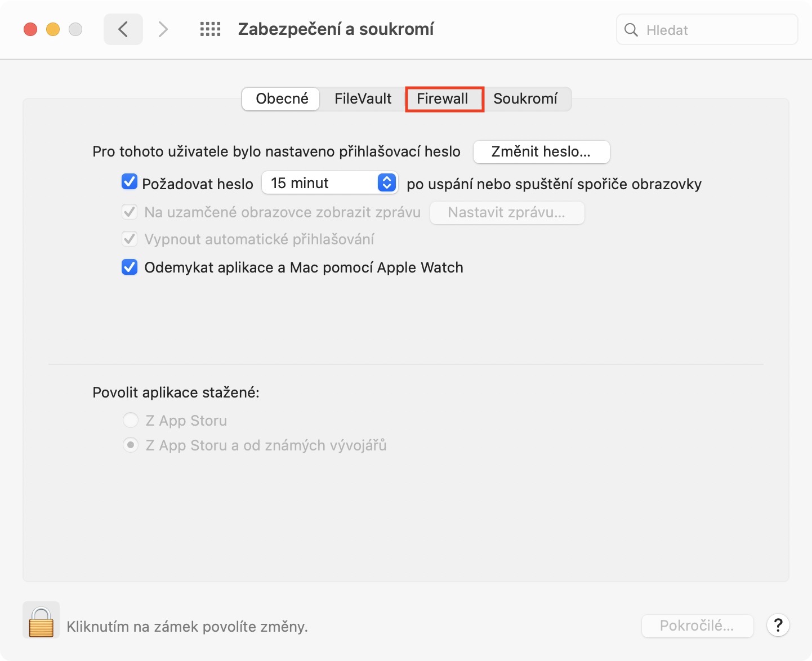Switch to the Soukromí tab
The width and height of the screenshot is (812, 661).
(525, 99)
